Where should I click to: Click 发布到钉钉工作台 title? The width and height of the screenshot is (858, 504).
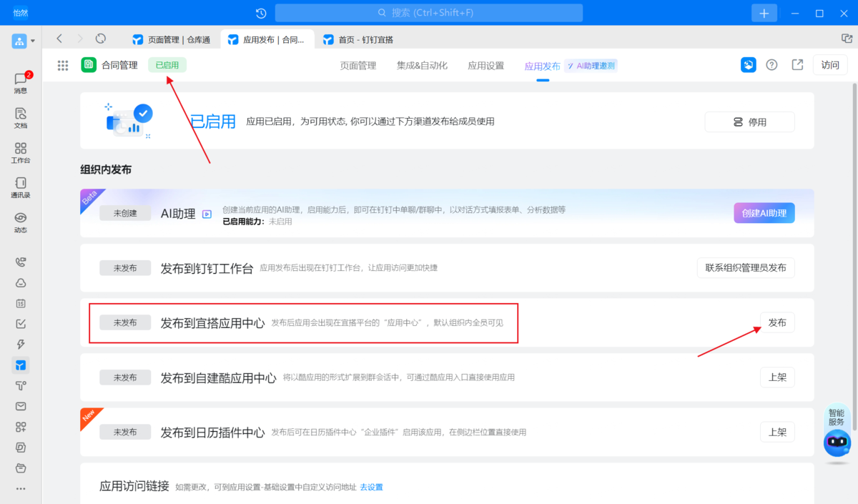tap(207, 269)
